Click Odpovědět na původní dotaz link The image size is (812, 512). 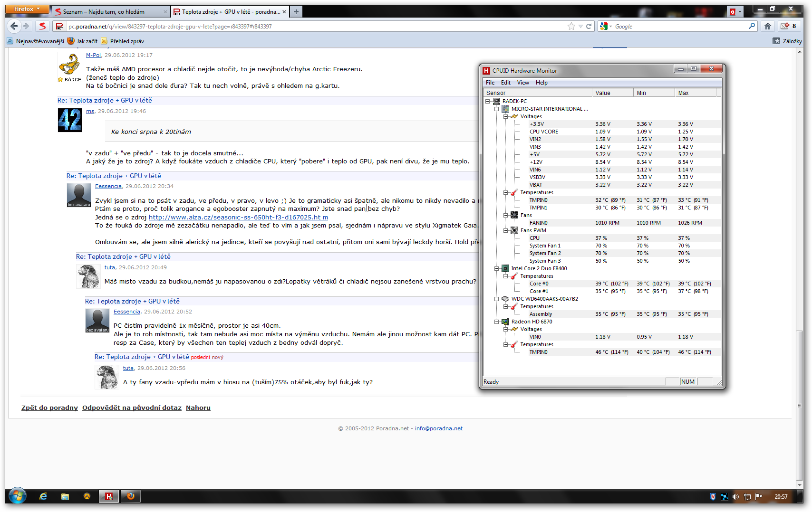point(132,408)
